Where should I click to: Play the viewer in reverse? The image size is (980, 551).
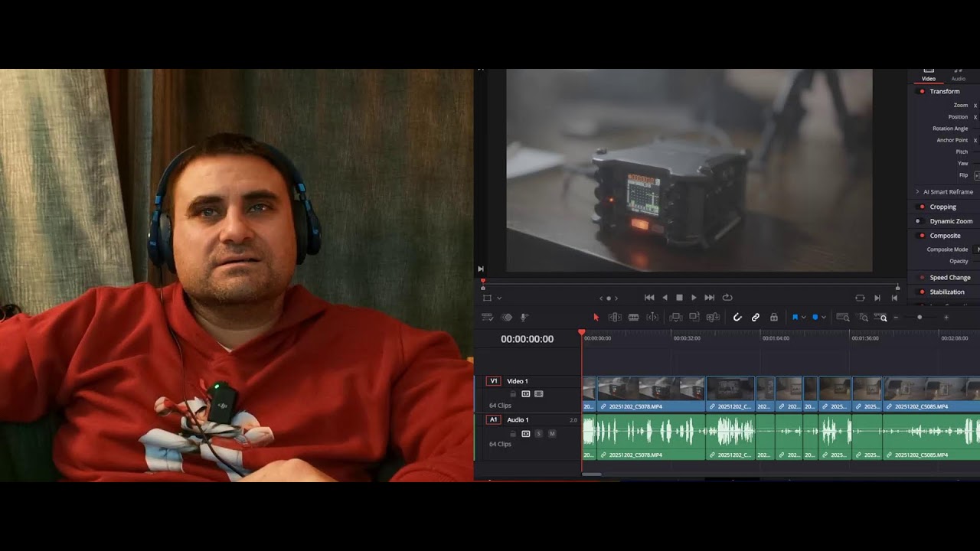665,298
